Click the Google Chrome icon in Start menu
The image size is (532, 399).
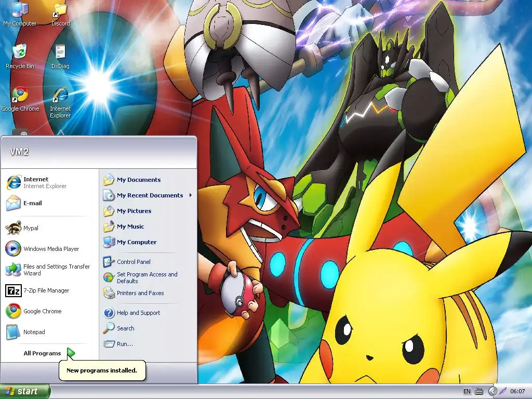click(14, 311)
